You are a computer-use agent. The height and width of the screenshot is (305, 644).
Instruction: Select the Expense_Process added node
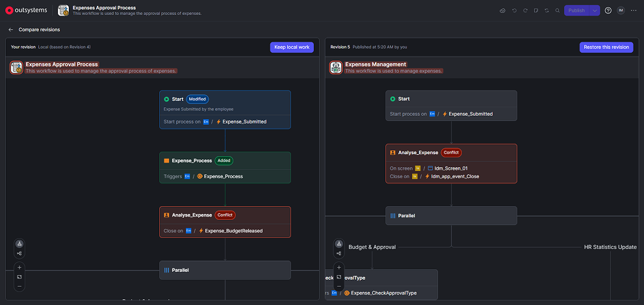(x=225, y=168)
